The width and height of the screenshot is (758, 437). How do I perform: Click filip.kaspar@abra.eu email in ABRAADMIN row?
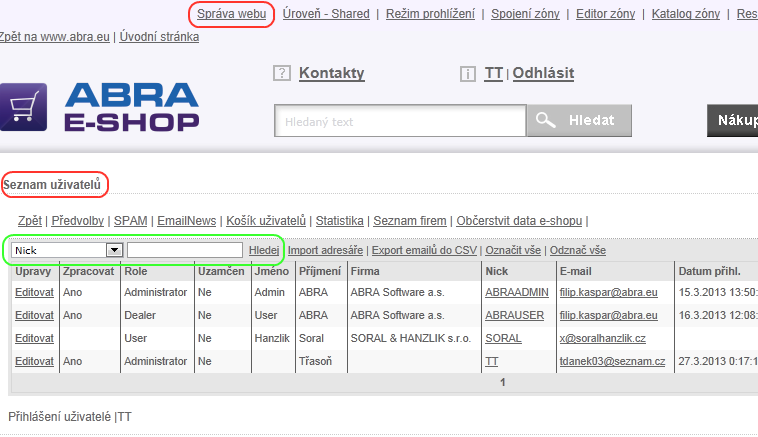click(609, 292)
